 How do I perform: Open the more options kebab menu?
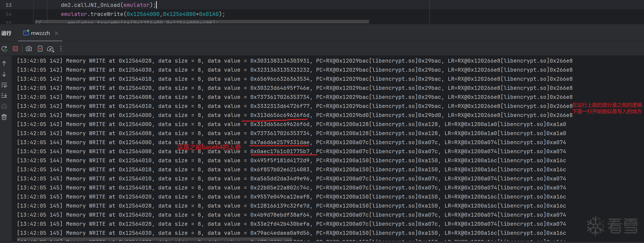(61, 49)
